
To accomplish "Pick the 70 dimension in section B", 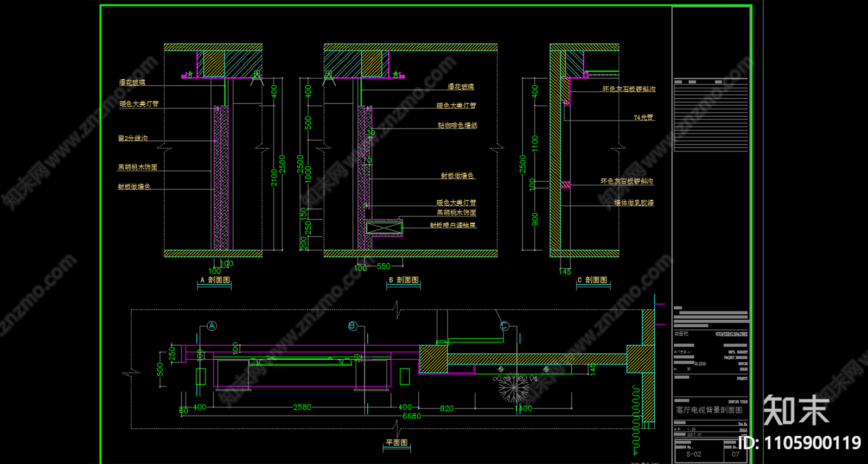I will 367,161.
